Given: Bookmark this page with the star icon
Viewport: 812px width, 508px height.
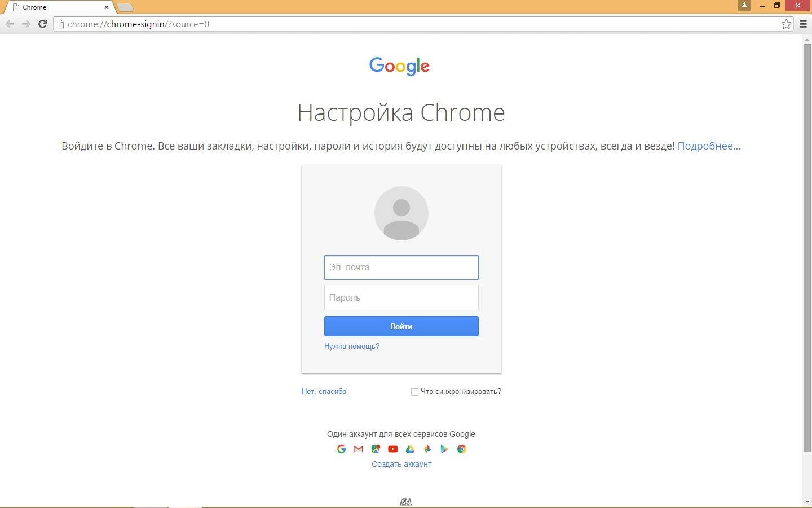Looking at the screenshot, I should [786, 24].
